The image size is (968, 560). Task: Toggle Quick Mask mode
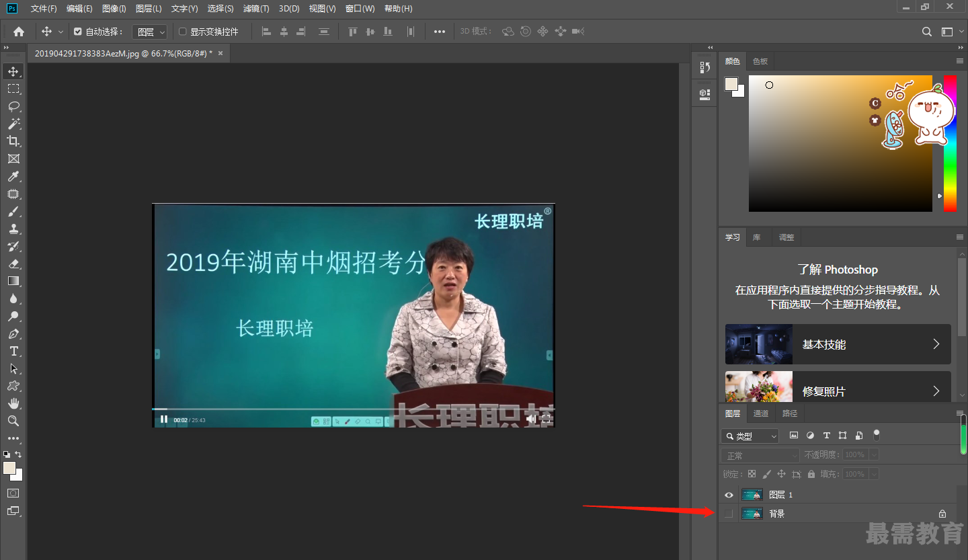point(13,493)
